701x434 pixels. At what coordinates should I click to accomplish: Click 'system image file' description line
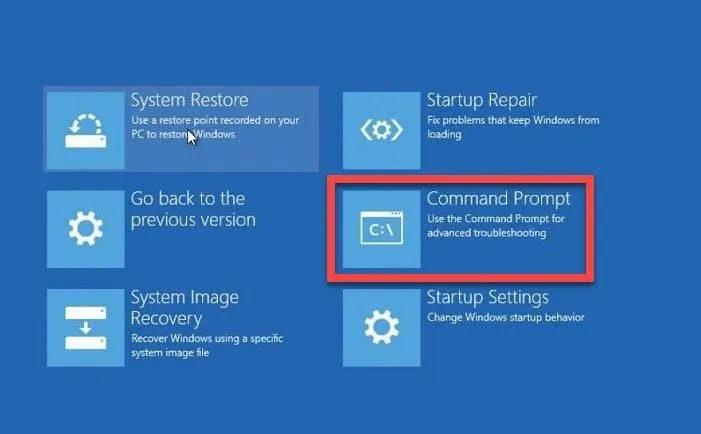pos(170,353)
